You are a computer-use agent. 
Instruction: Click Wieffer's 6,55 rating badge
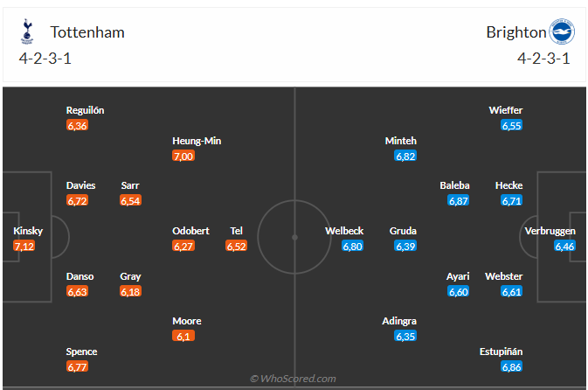511,126
